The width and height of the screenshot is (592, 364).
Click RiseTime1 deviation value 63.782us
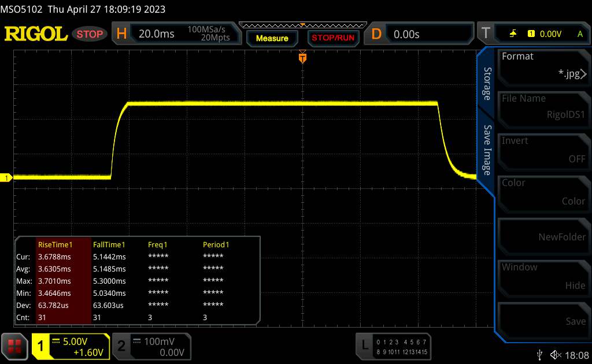pyautogui.click(x=53, y=305)
